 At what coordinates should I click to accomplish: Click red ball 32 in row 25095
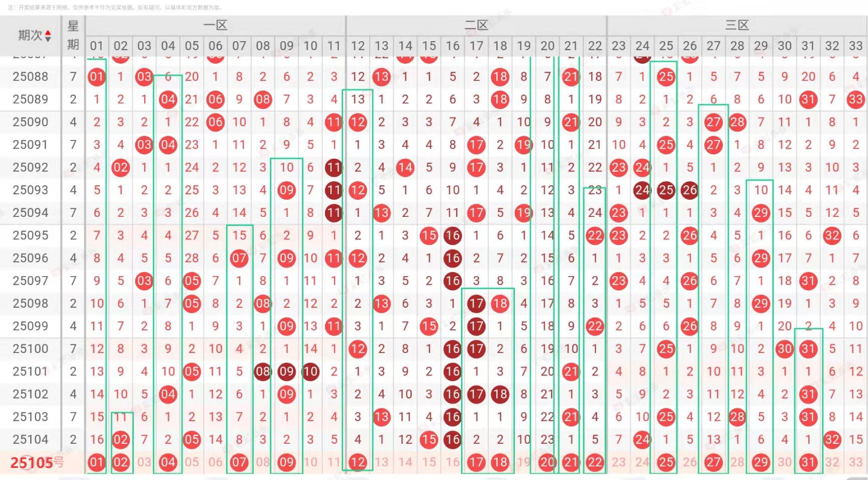point(832,235)
